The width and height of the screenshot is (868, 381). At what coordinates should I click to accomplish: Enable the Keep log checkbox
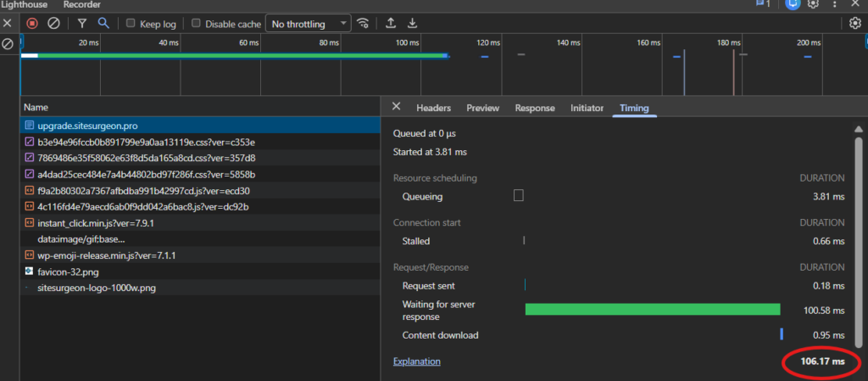pyautogui.click(x=131, y=23)
